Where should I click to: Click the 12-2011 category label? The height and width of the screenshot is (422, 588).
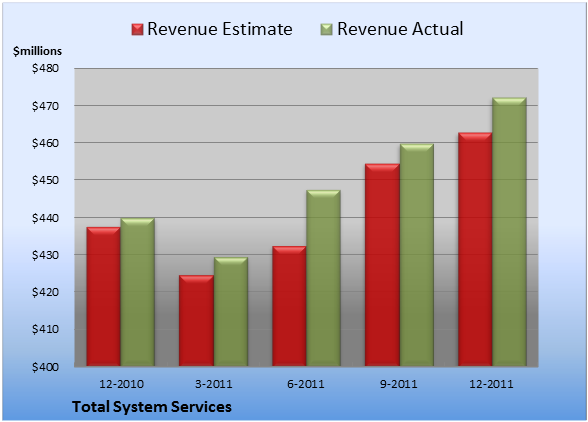click(491, 384)
